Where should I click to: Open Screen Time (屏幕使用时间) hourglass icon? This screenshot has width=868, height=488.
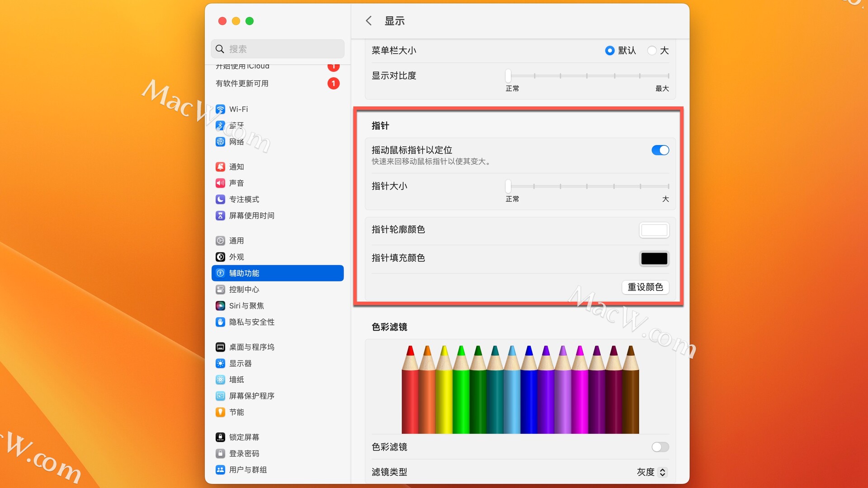pyautogui.click(x=220, y=216)
